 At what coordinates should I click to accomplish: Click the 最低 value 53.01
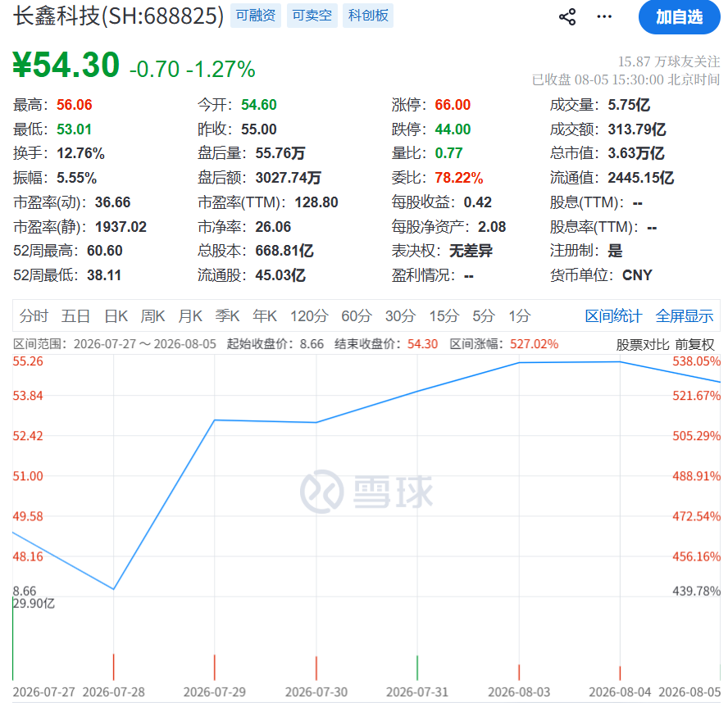74,129
